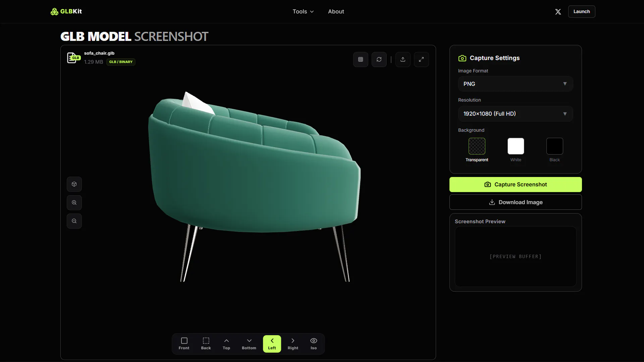The height and width of the screenshot is (362, 644).
Task: Open the Tools dropdown menu
Action: coord(303,11)
